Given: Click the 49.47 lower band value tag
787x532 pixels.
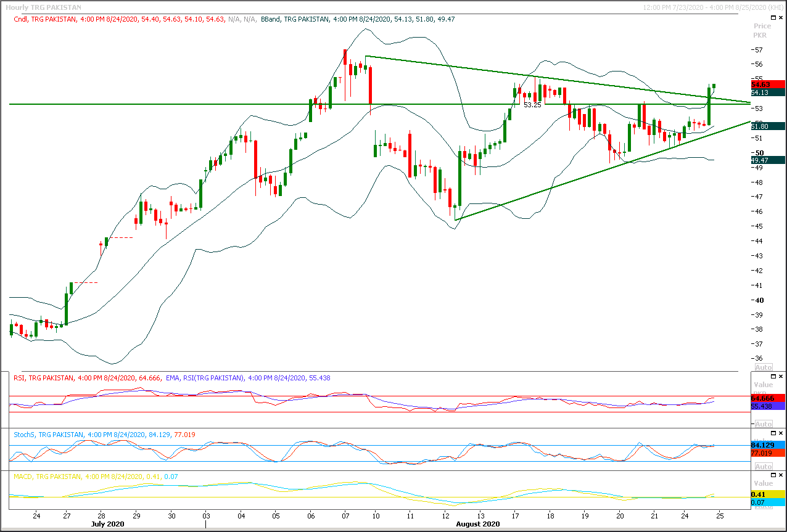Looking at the screenshot, I should click(x=768, y=160).
